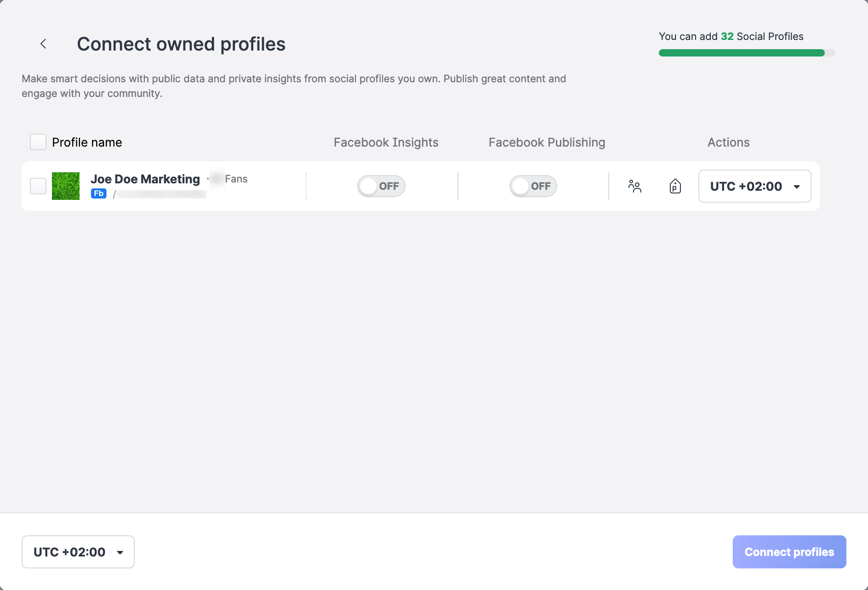This screenshot has height=590, width=868.
Task: Click the green social profiles progress bar
Action: [x=742, y=53]
